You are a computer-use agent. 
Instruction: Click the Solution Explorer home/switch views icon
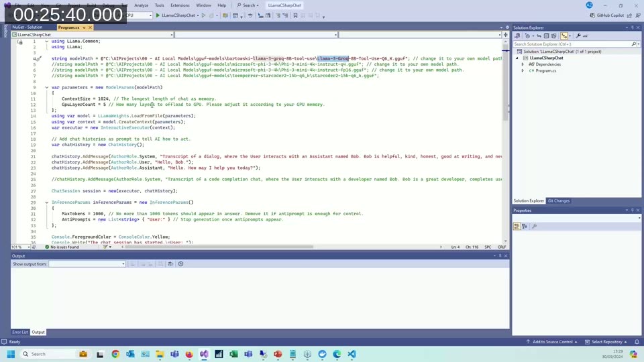pyautogui.click(x=517, y=36)
